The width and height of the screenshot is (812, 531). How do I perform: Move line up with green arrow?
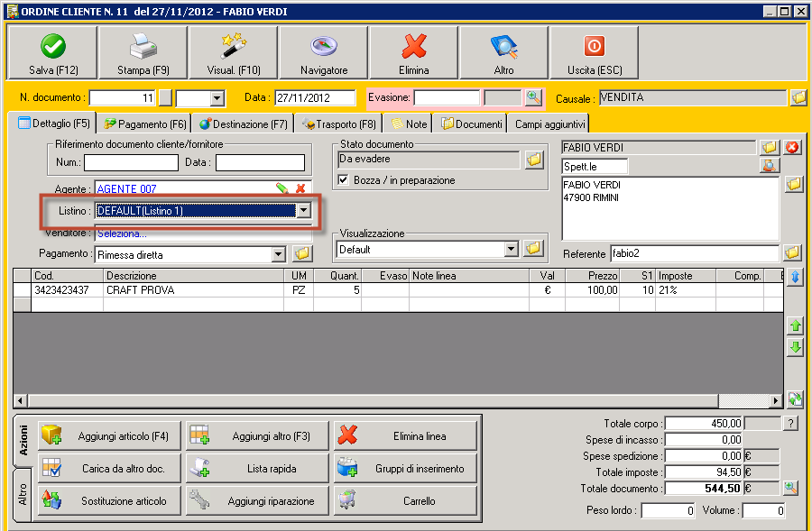(x=796, y=326)
